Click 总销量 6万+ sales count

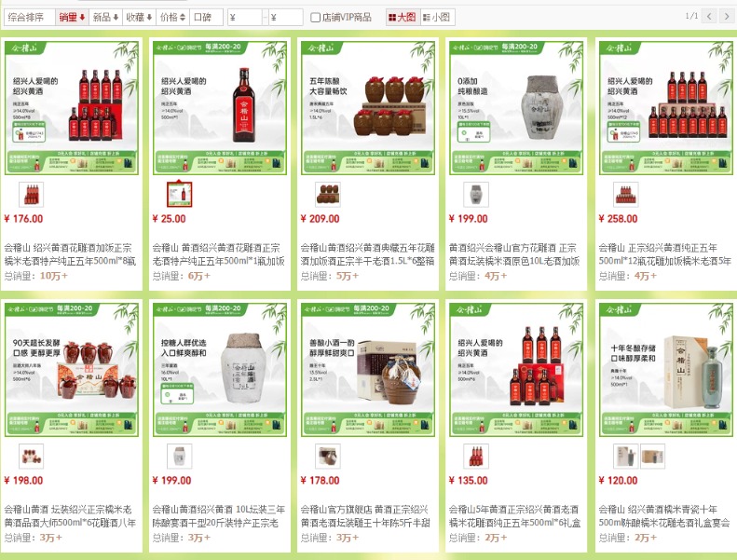[x=182, y=276]
